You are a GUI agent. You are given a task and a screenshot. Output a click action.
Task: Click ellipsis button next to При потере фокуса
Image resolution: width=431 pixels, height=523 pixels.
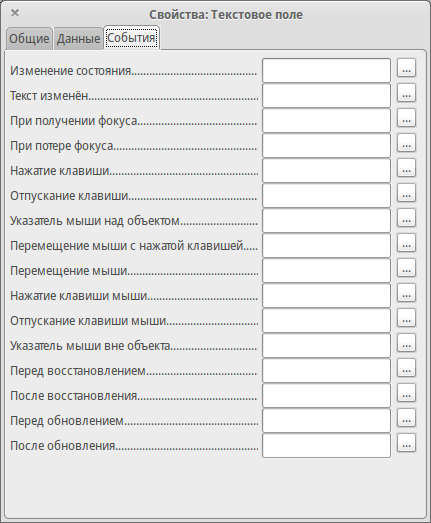406,143
